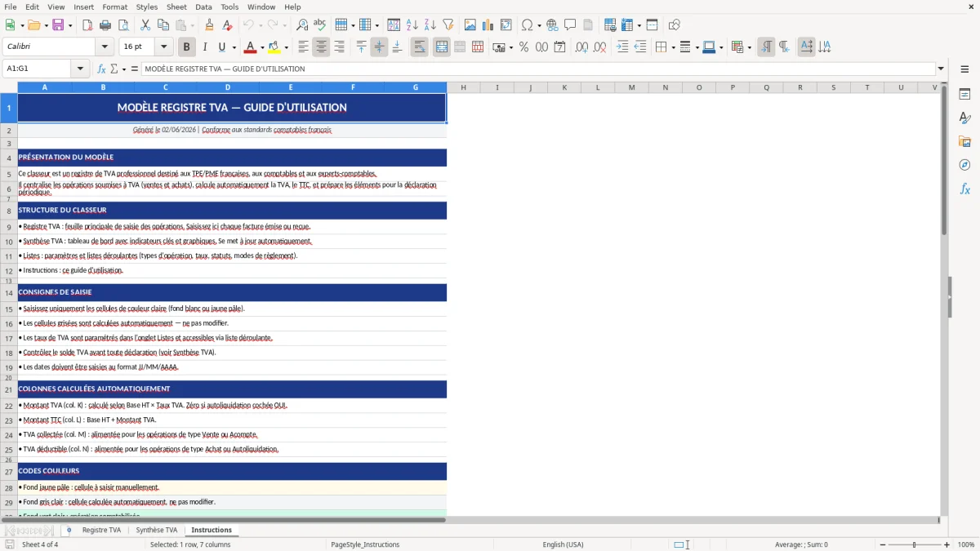
Task: Toggle Bold formatting
Action: (x=187, y=47)
